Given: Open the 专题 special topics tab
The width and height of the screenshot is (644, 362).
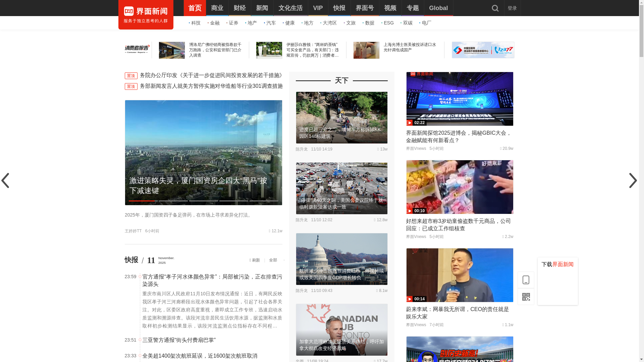Looking at the screenshot, I should (413, 8).
